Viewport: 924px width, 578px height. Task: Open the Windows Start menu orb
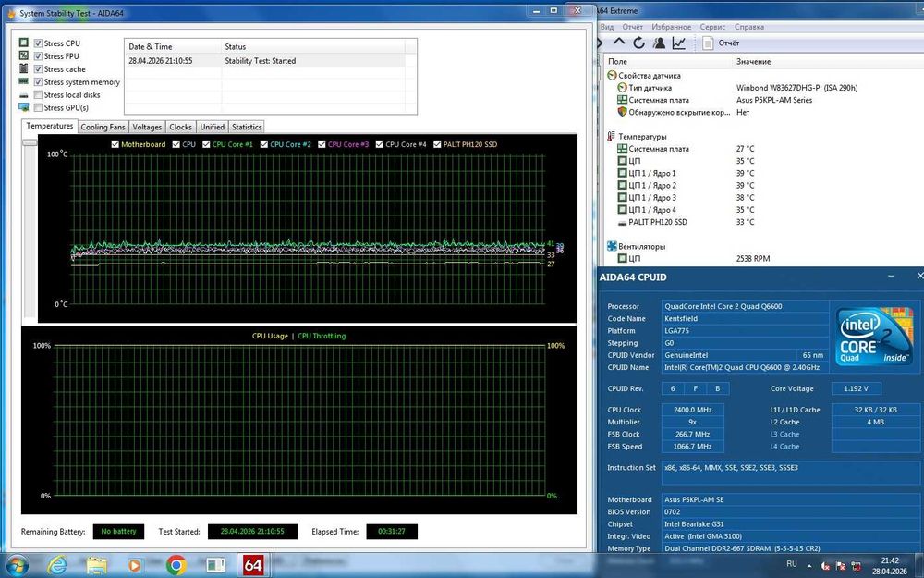(17, 565)
